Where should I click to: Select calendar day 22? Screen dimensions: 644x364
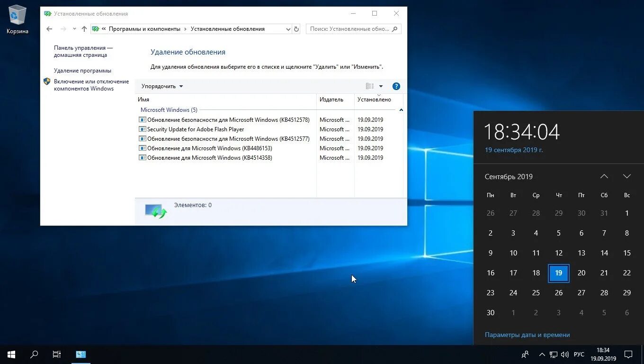tap(627, 273)
